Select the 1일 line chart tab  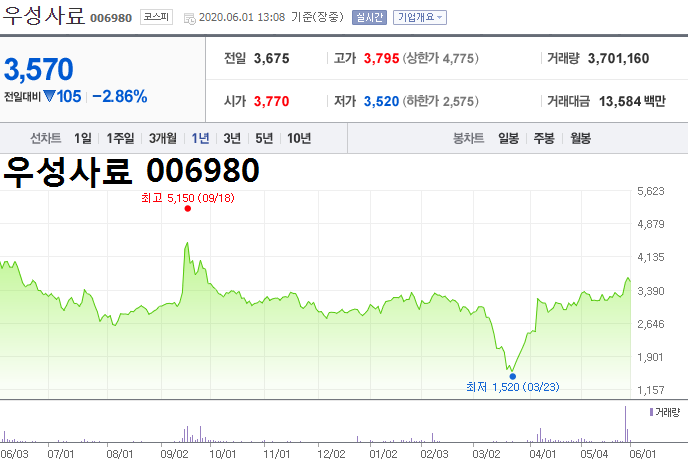[x=82, y=138]
